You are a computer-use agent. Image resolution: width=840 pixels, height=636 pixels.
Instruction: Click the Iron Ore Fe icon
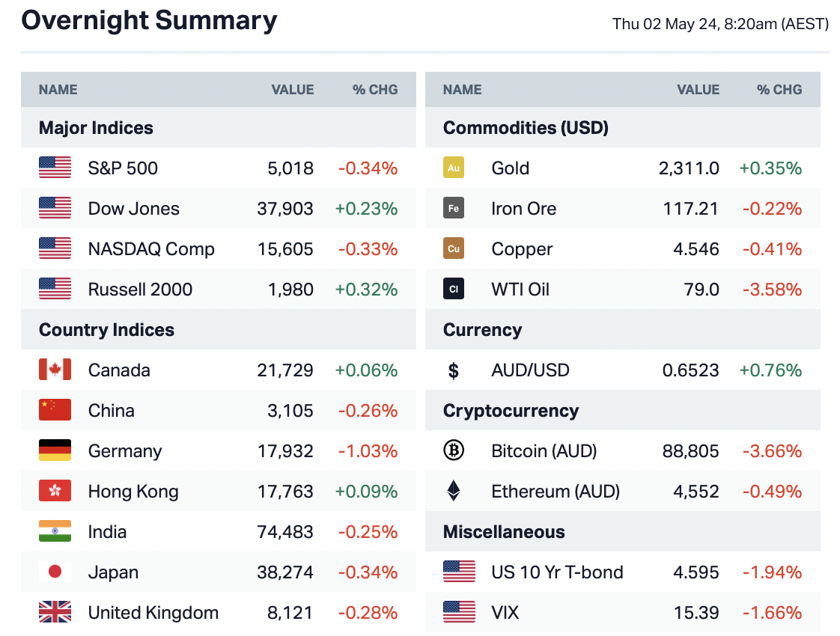454,209
